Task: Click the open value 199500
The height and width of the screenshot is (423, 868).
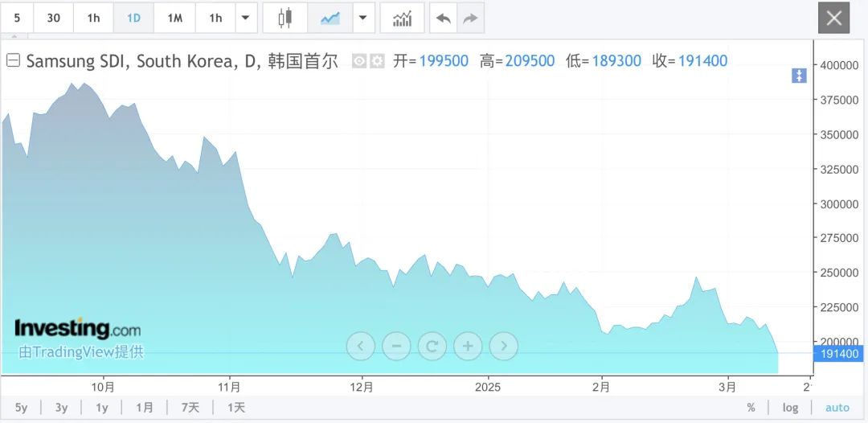Action: point(444,61)
